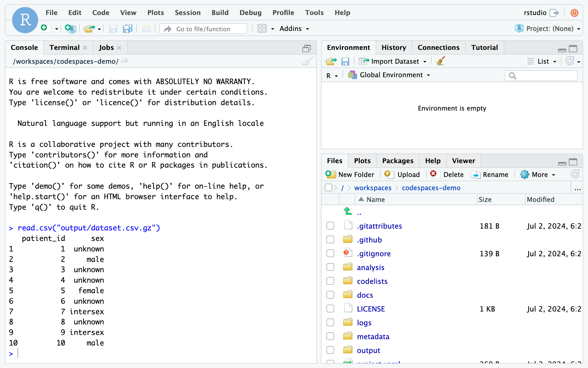Click the New Folder button
The image size is (588, 368).
pyautogui.click(x=350, y=175)
